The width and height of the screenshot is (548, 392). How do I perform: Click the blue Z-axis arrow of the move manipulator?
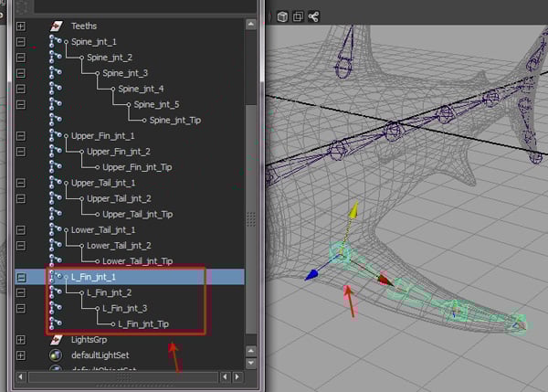pyautogui.click(x=312, y=272)
